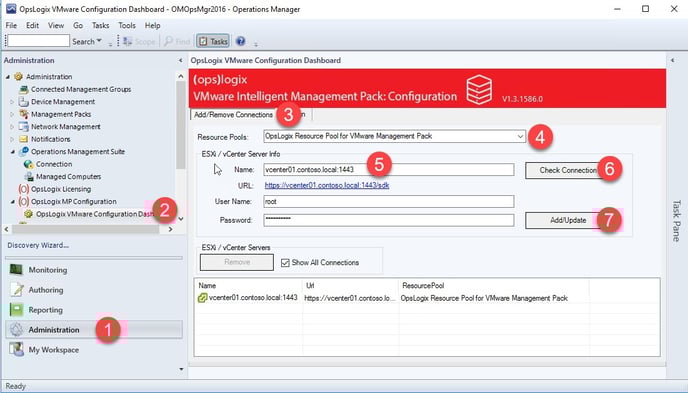Open the Edit menu

coord(32,25)
